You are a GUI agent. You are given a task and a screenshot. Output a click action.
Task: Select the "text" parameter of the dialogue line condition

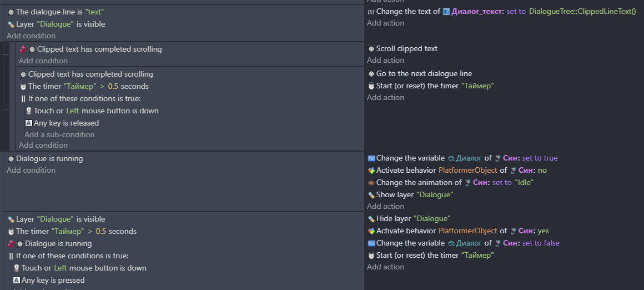tap(94, 12)
